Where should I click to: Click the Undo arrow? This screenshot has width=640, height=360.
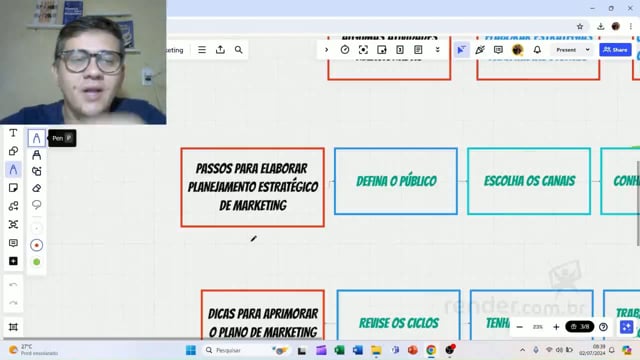[13, 284]
